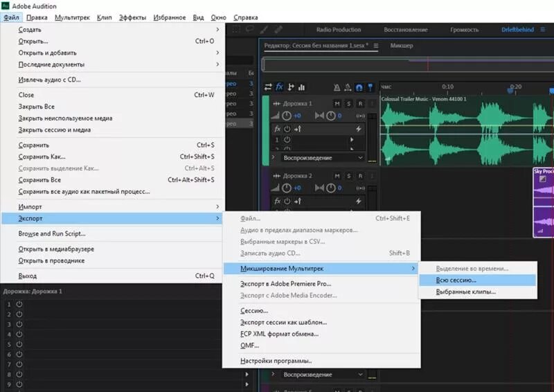Choose Выбранные клипы… option
Viewport: 554px width, 392px height.
477,292
